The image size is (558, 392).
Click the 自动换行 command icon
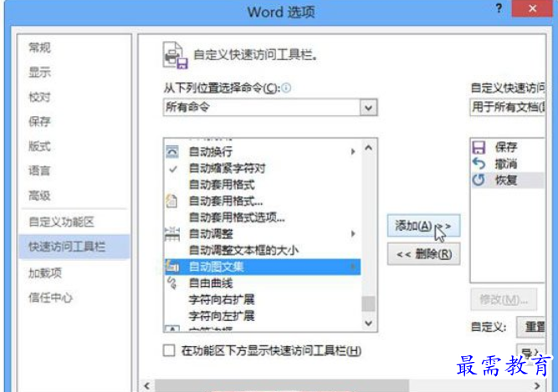pos(172,152)
